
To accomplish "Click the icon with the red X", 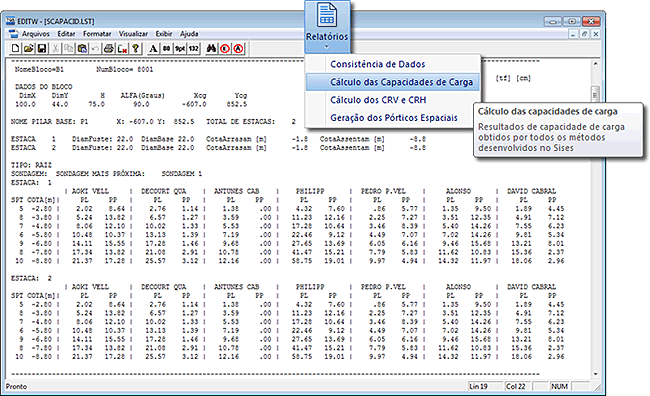I will pos(122,49).
